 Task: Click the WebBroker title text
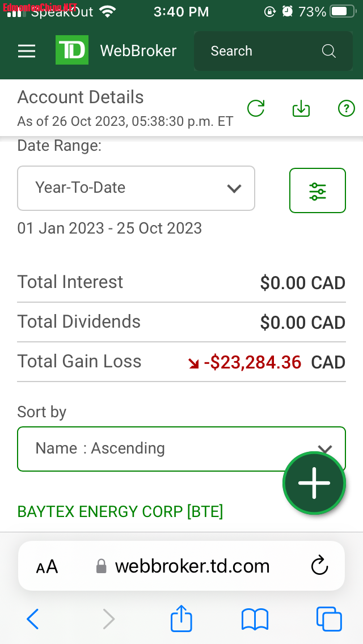(x=138, y=51)
